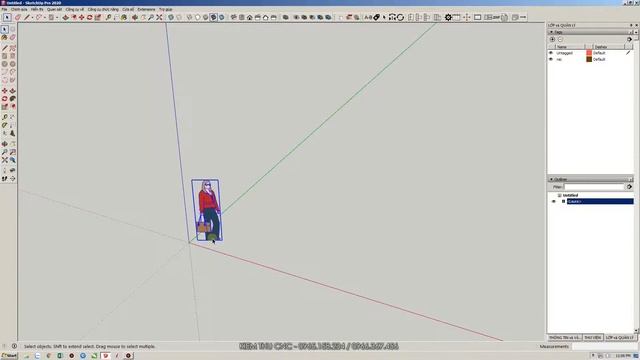Click the house Iso view icon
The width and height of the screenshot is (640, 360).
[x=249, y=17]
